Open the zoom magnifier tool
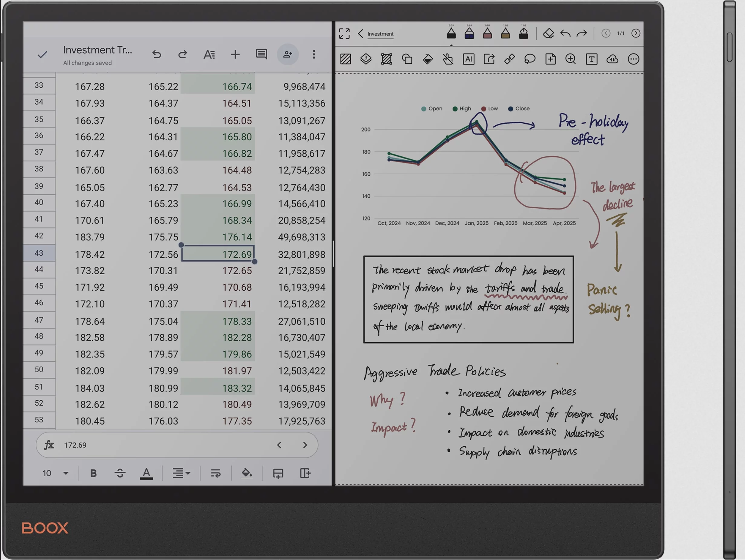 pos(570,59)
